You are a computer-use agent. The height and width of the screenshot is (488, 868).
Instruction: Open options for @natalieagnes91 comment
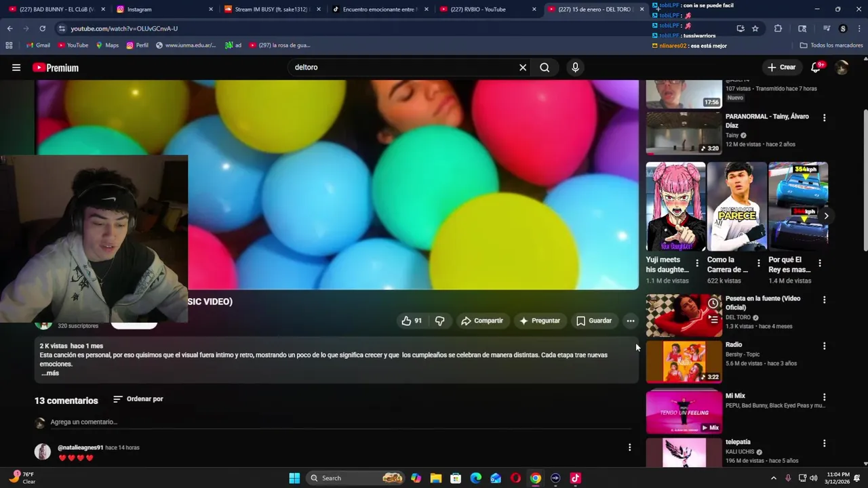click(629, 447)
